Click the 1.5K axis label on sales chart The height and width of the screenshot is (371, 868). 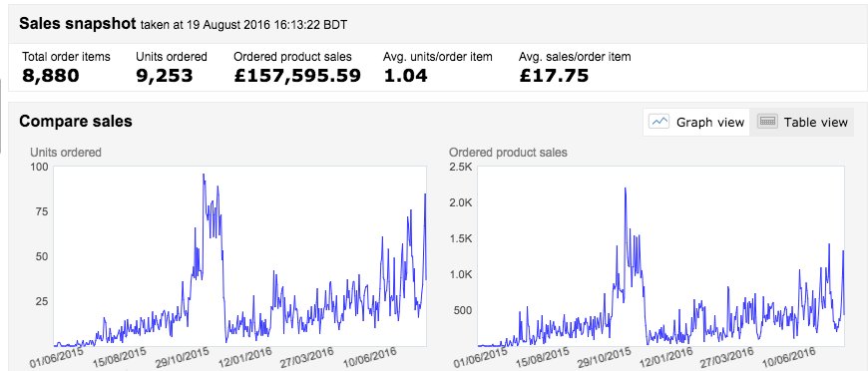tap(460, 238)
